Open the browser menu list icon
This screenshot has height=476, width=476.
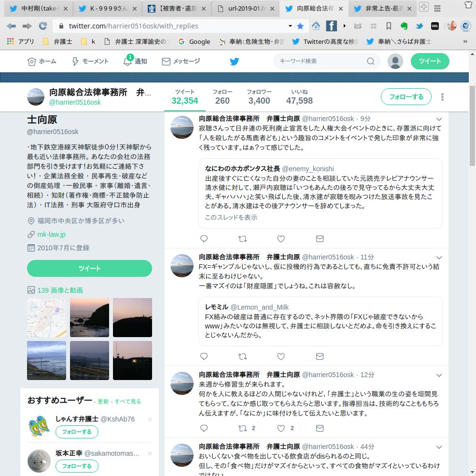tap(437, 8)
